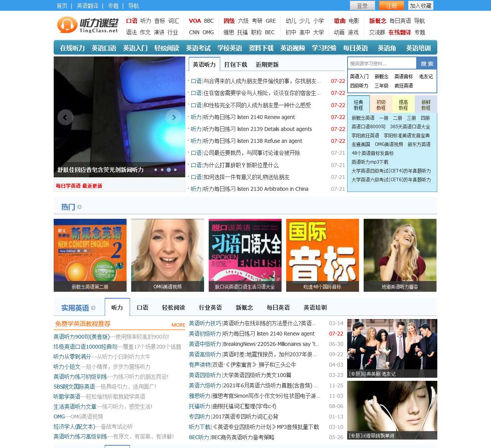
Task: Click the MORE link above the course list
Action: pos(178,325)
